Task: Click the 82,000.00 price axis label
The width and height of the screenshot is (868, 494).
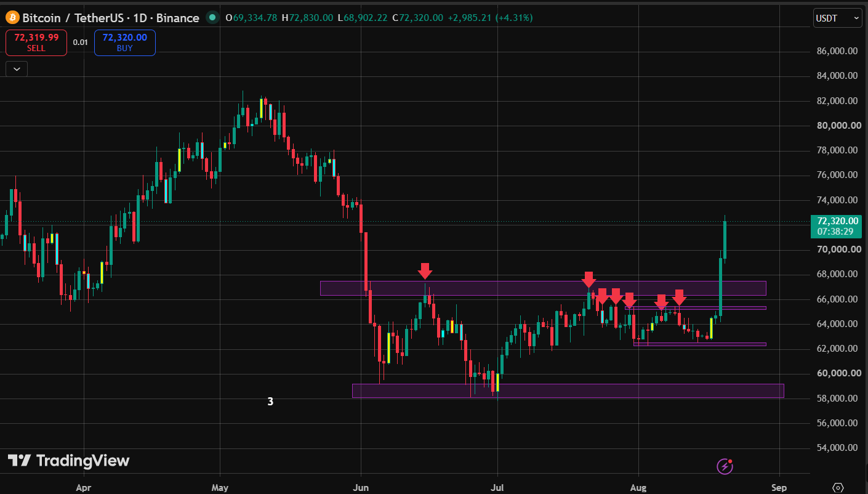Action: point(837,101)
